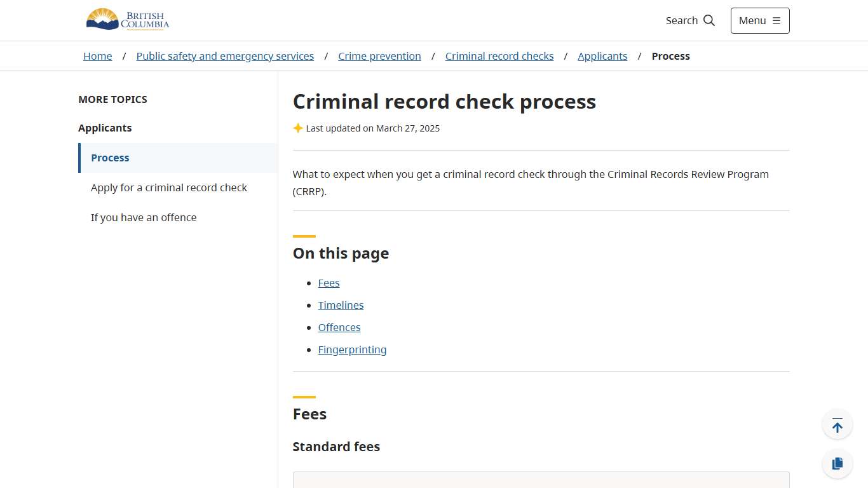Jump to the Fees section link

click(x=329, y=283)
